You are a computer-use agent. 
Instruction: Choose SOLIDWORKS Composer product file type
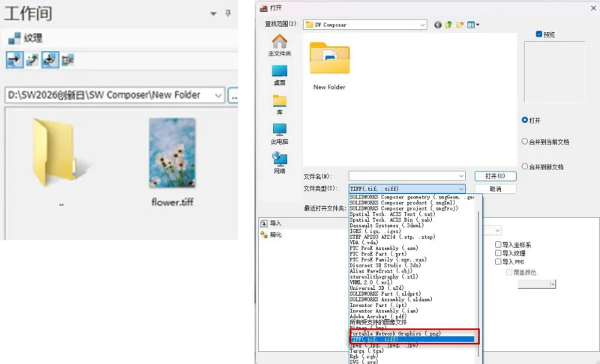pos(402,203)
